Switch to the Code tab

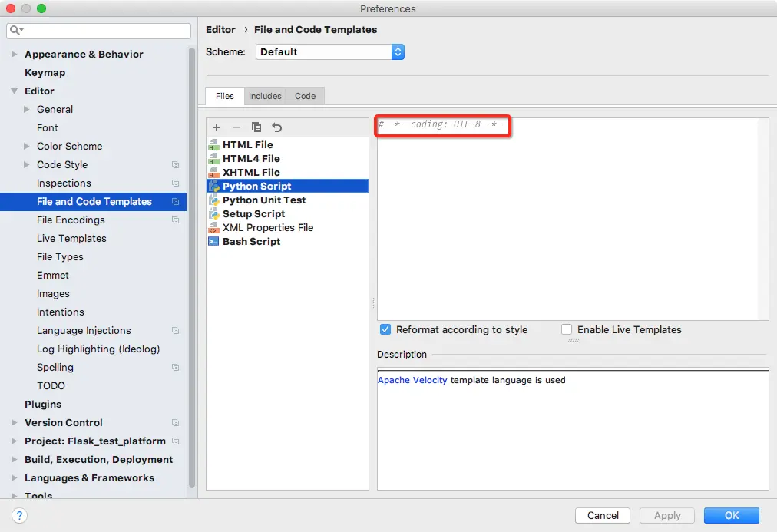click(306, 96)
